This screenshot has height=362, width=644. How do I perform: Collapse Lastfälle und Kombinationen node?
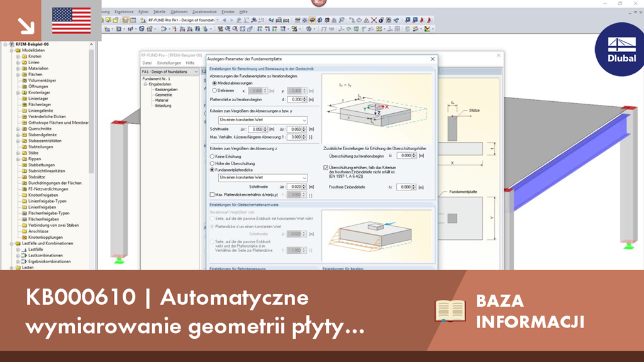click(12, 243)
